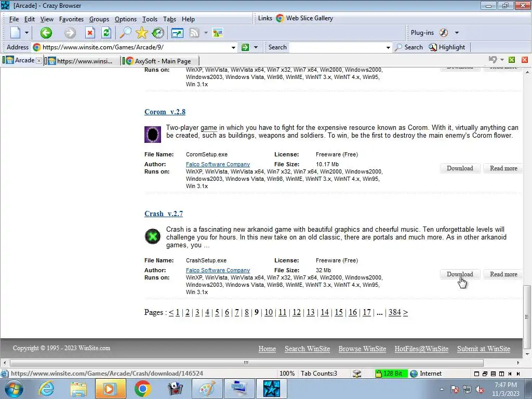Click the Crash green X game thumbnail

[x=153, y=236]
